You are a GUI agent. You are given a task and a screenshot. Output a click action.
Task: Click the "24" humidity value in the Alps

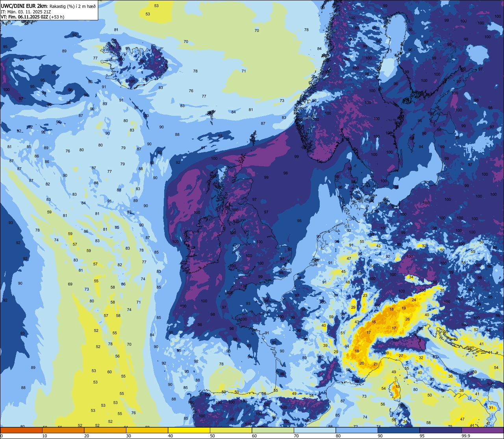click(x=414, y=300)
